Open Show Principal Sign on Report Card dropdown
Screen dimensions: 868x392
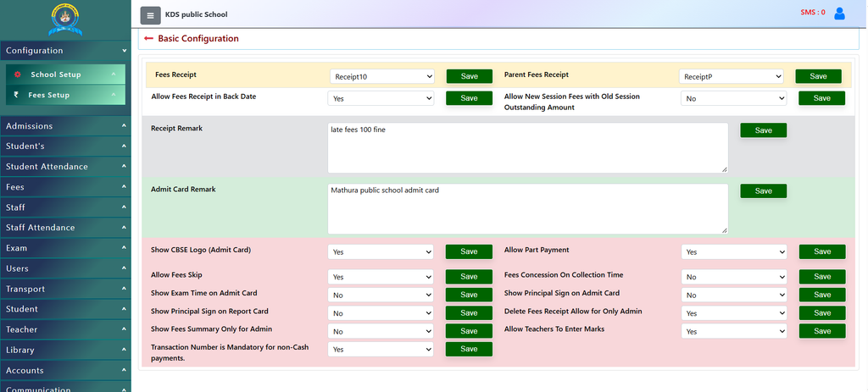(381, 313)
